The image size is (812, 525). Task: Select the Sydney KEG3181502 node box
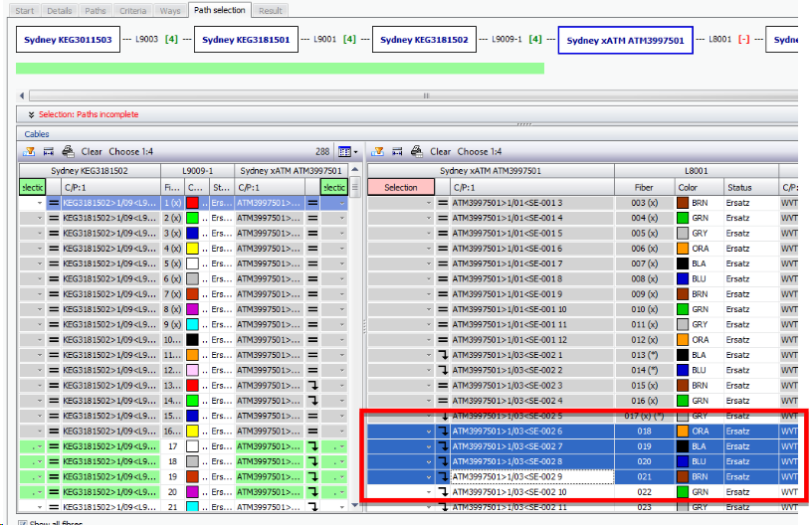424,40
